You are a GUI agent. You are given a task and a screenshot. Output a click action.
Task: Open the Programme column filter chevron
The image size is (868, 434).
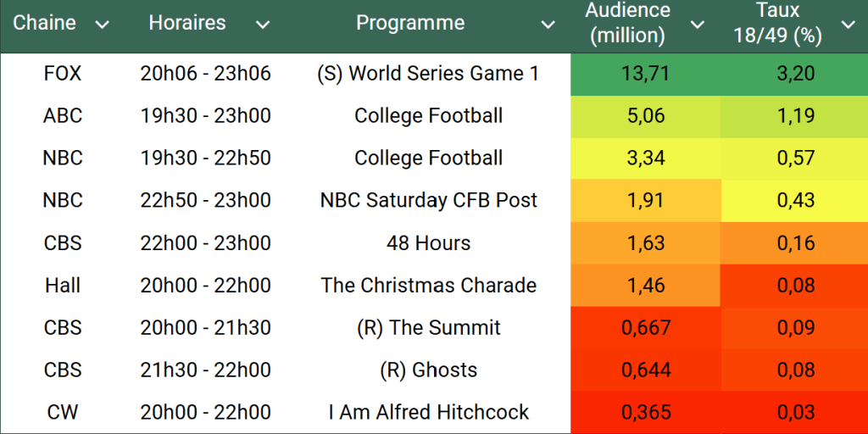click(548, 25)
